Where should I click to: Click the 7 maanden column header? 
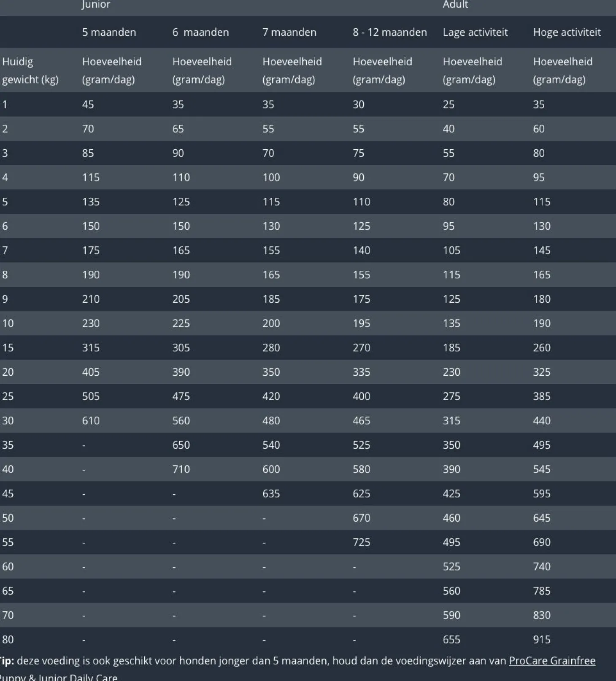coord(289,32)
